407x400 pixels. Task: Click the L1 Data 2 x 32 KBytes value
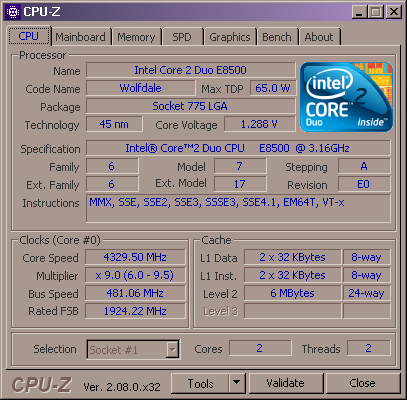tap(293, 257)
